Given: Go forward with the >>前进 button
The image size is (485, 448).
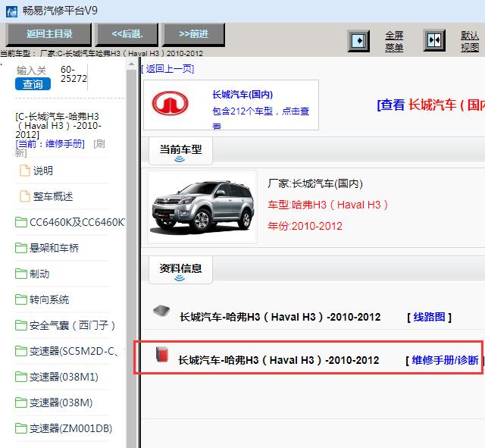Looking at the screenshot, I should tap(194, 34).
